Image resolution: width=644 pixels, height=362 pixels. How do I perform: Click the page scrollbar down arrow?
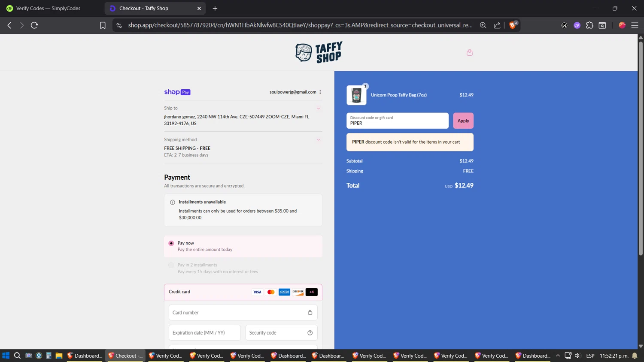tap(641, 346)
